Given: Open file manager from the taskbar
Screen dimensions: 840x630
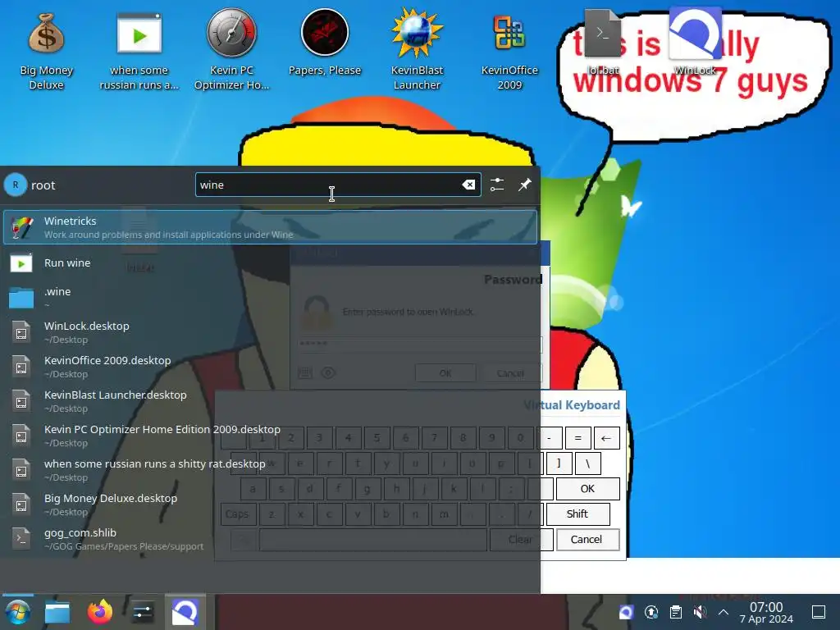Looking at the screenshot, I should 57,612.
